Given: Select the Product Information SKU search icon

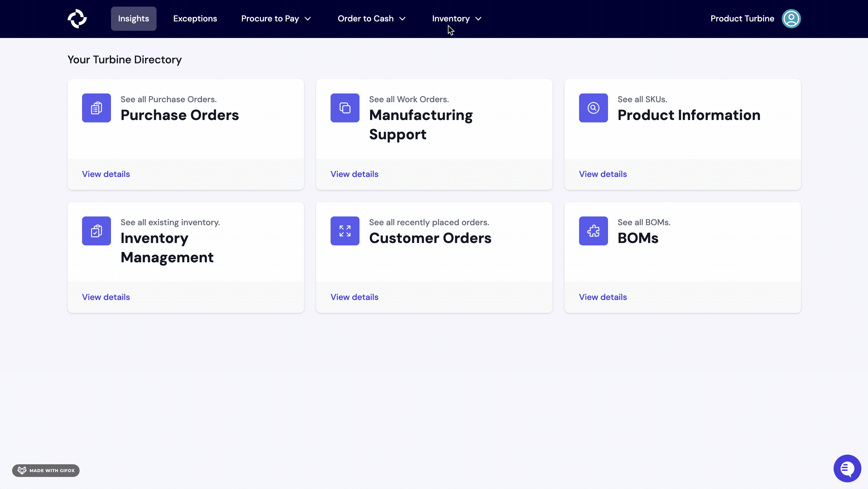Looking at the screenshot, I should point(593,108).
